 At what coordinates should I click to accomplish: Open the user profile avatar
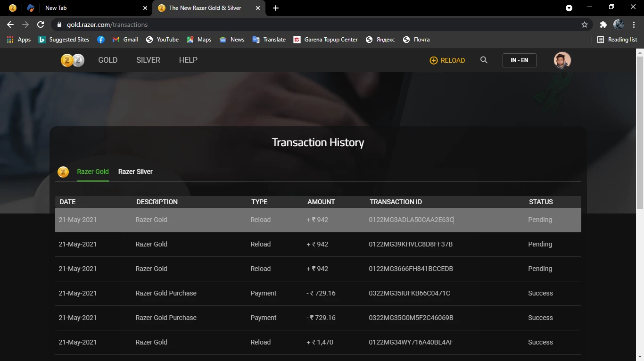562,60
